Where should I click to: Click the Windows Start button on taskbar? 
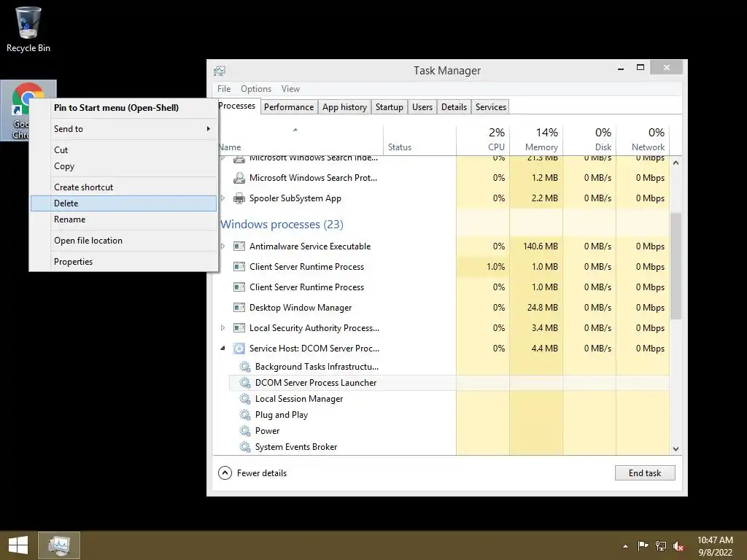pos(18,545)
